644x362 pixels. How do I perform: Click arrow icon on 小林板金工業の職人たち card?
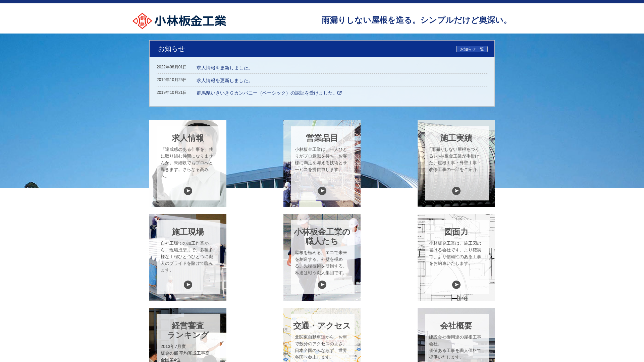tap(322, 285)
